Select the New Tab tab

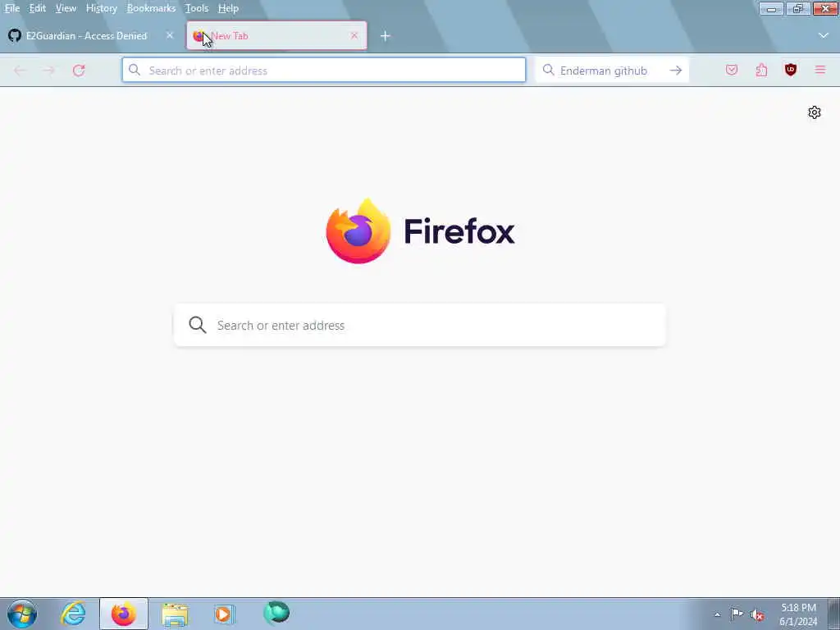pyautogui.click(x=276, y=36)
